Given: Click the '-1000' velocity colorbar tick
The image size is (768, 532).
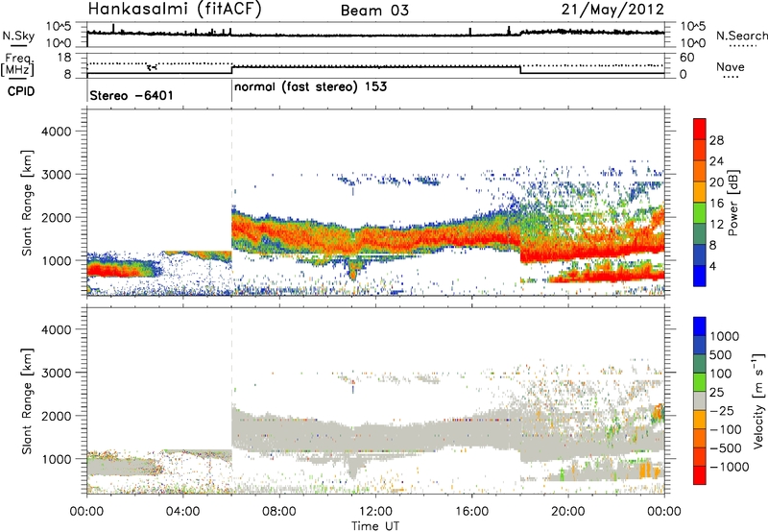Looking at the screenshot, I should tap(729, 467).
